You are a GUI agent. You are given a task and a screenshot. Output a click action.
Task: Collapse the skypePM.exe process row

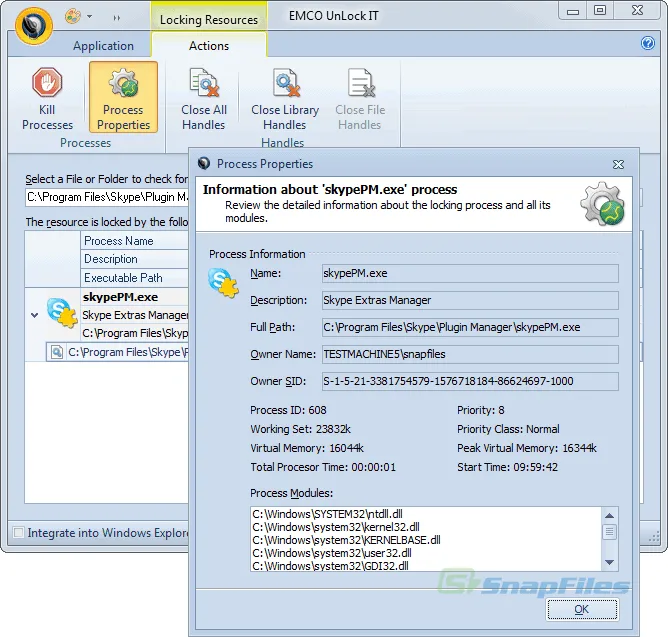click(36, 315)
